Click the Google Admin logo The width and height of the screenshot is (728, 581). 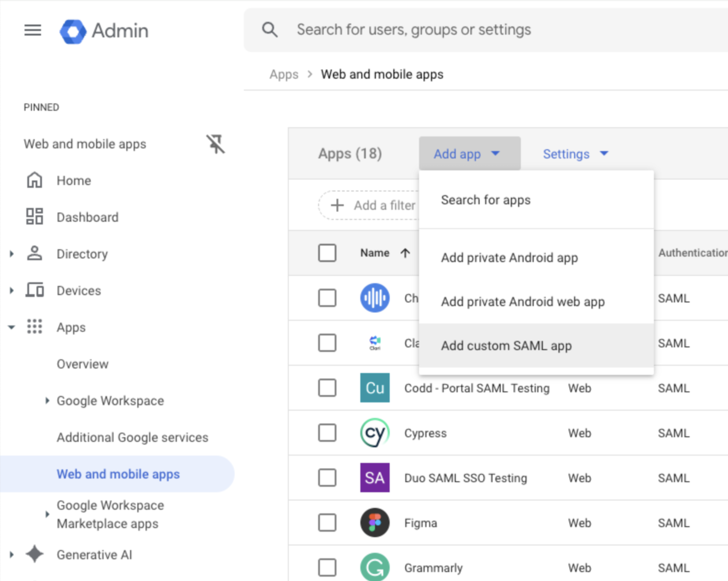pyautogui.click(x=104, y=31)
